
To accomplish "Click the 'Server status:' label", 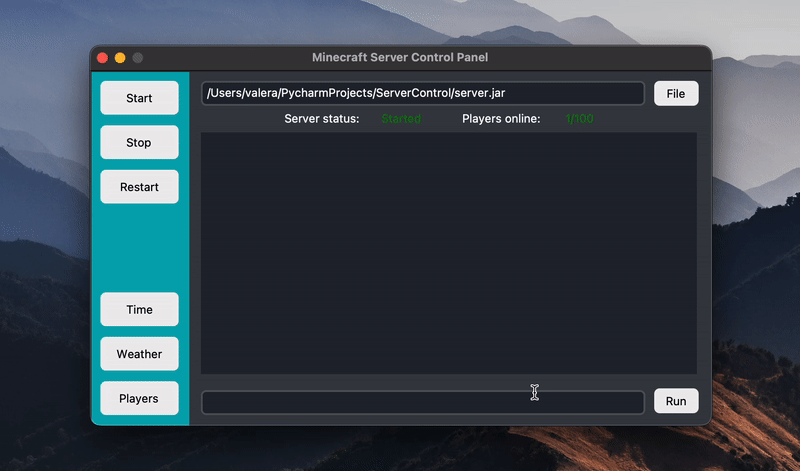I will coord(321,119).
